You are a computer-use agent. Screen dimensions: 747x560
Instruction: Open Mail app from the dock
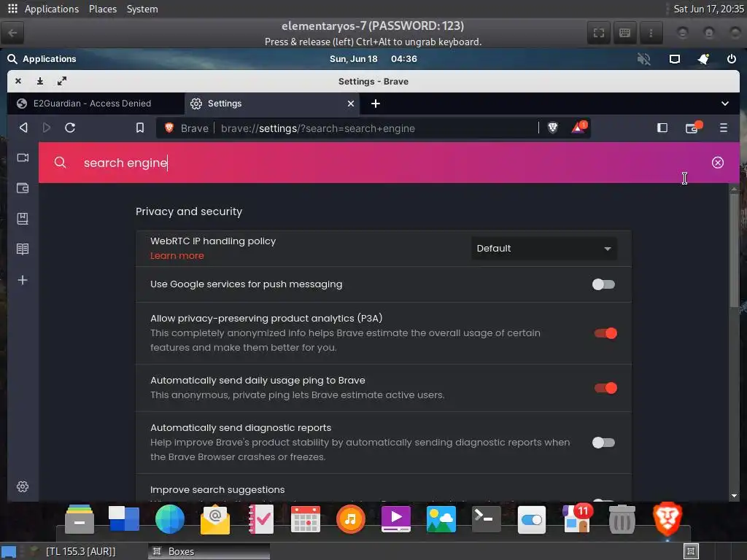(215, 520)
